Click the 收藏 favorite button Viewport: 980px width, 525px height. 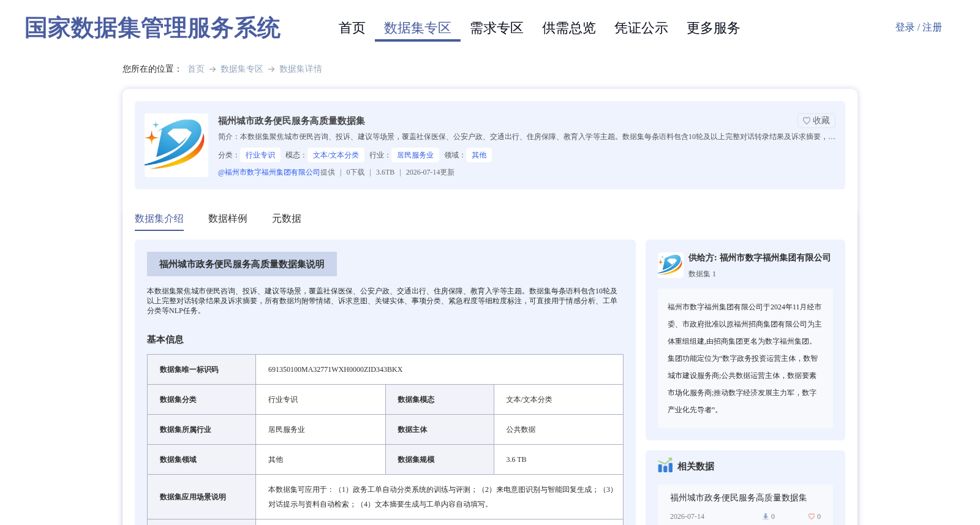tap(816, 121)
